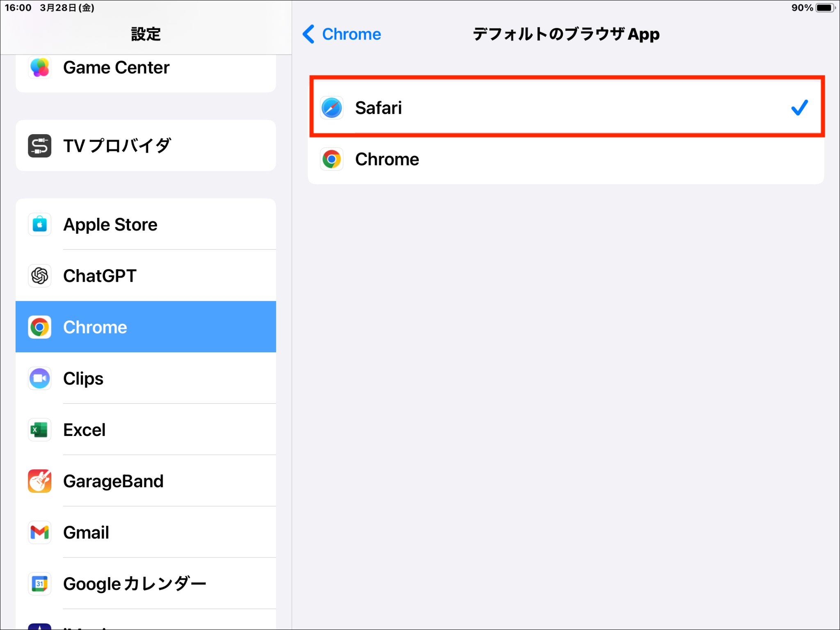Open TVプロバイダ settings label
This screenshot has height=630, width=840.
pyautogui.click(x=117, y=146)
